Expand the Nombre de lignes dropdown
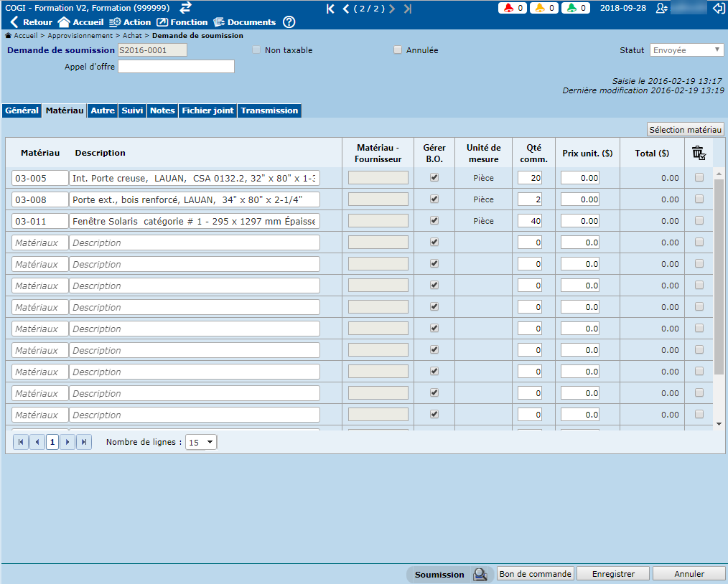 [201, 443]
